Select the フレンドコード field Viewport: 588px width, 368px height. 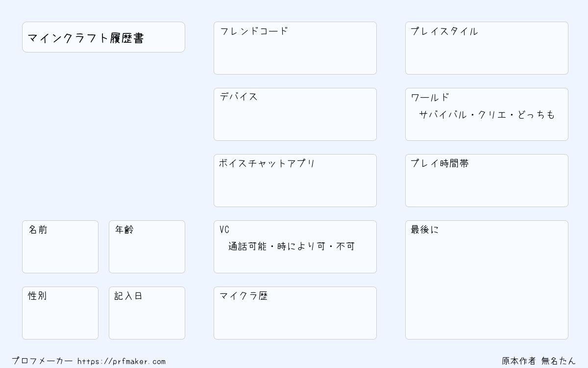click(295, 48)
